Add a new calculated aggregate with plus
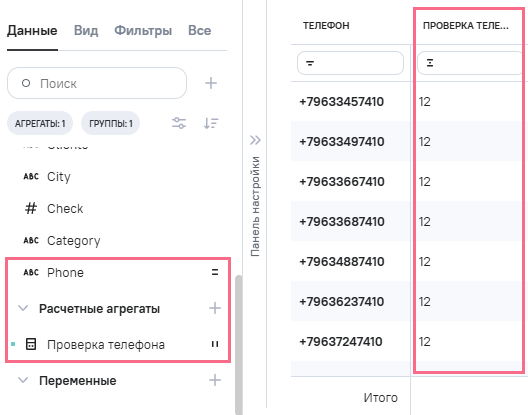Image resolution: width=528 pixels, height=415 pixels. click(215, 308)
